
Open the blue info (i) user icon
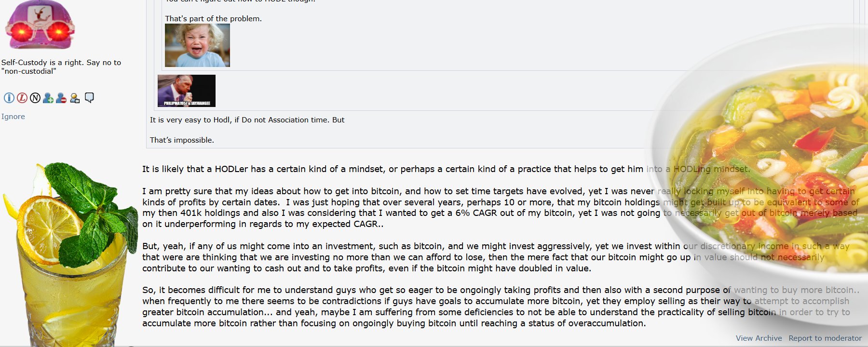click(9, 98)
